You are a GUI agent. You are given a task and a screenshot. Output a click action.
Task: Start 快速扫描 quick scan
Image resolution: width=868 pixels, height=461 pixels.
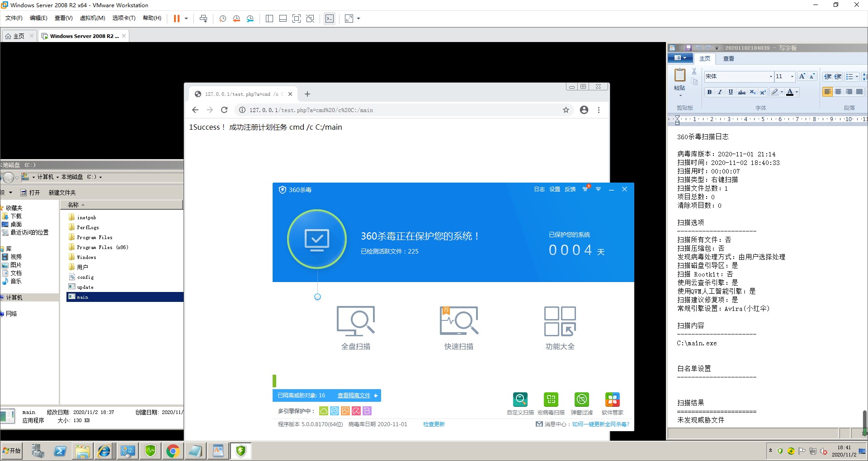459,328
